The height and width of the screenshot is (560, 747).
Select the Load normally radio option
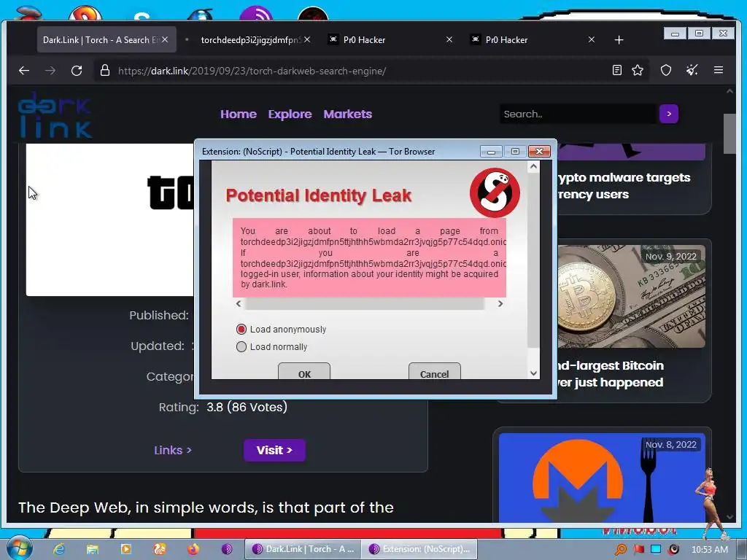pyautogui.click(x=241, y=346)
